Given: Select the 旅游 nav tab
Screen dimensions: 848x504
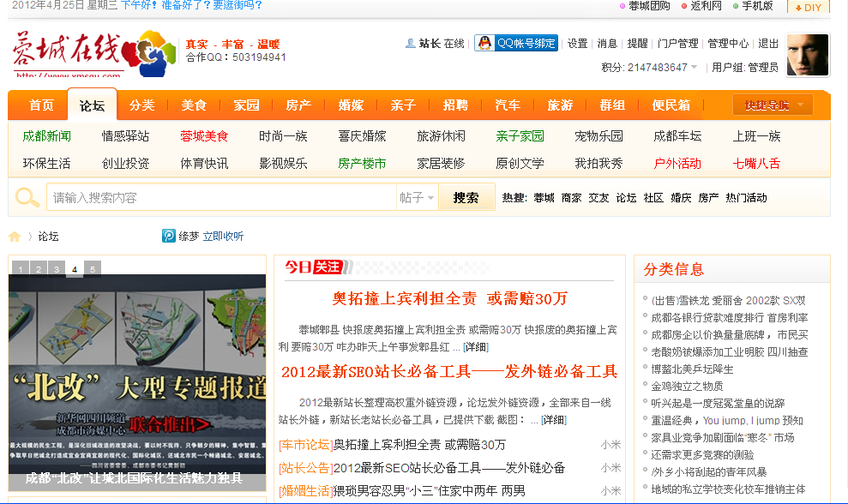Looking at the screenshot, I should click(560, 105).
